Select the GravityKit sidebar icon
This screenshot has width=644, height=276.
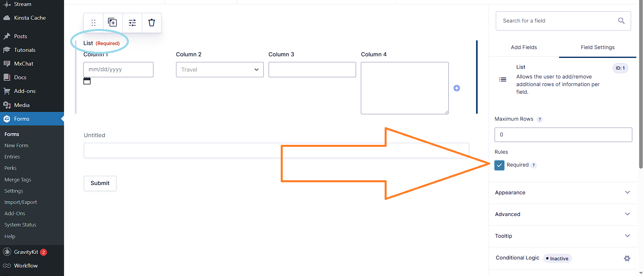7,252
